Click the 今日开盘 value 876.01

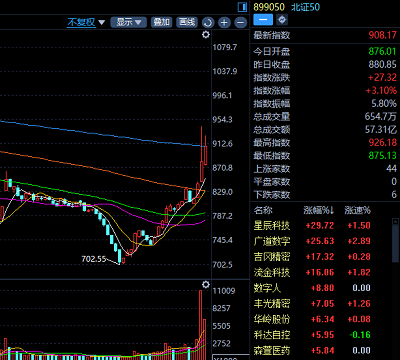(x=383, y=51)
